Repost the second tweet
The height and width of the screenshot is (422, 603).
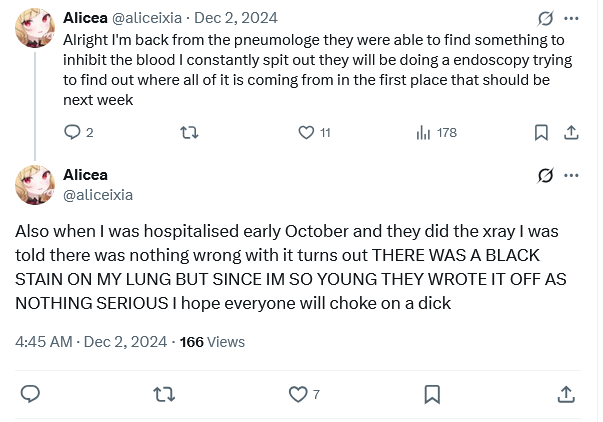pos(163,393)
